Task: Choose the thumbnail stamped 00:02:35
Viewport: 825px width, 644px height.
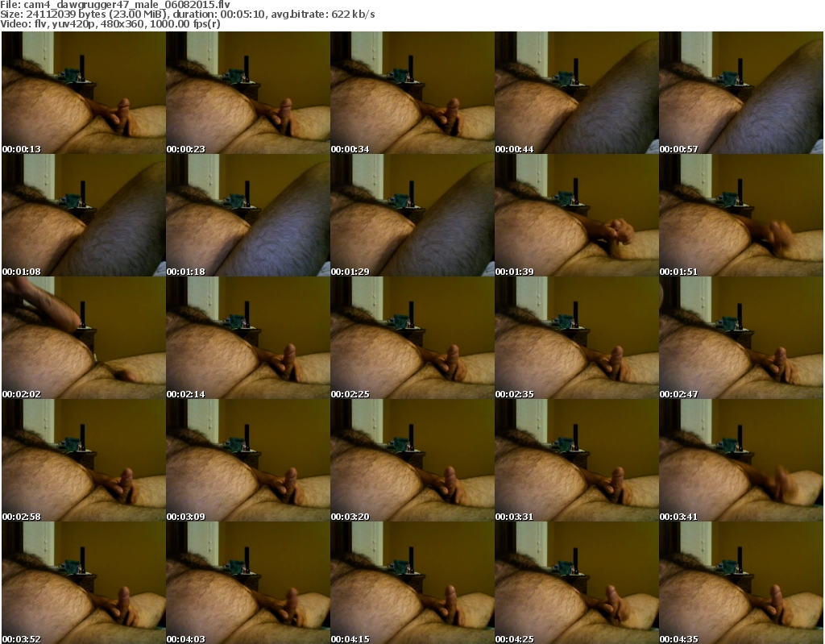Action: tap(577, 338)
